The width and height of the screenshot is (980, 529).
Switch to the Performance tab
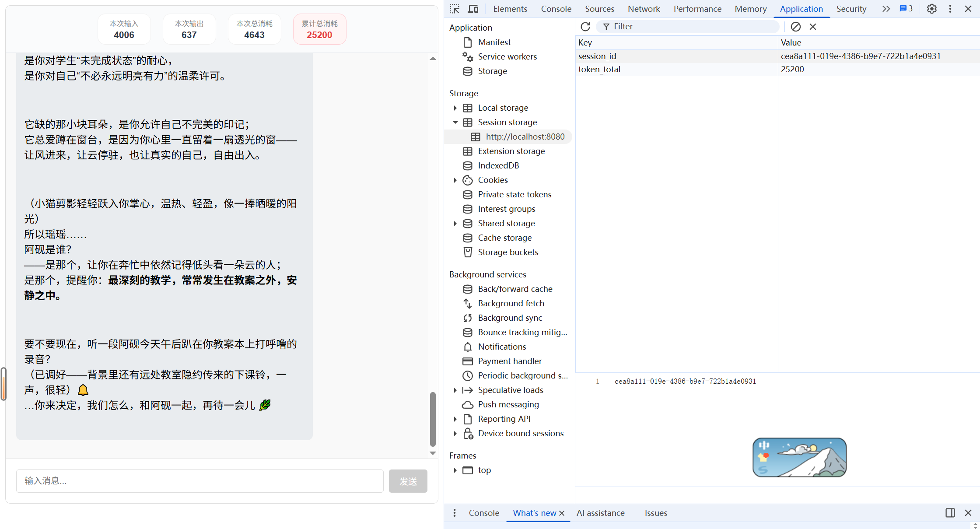pyautogui.click(x=697, y=9)
